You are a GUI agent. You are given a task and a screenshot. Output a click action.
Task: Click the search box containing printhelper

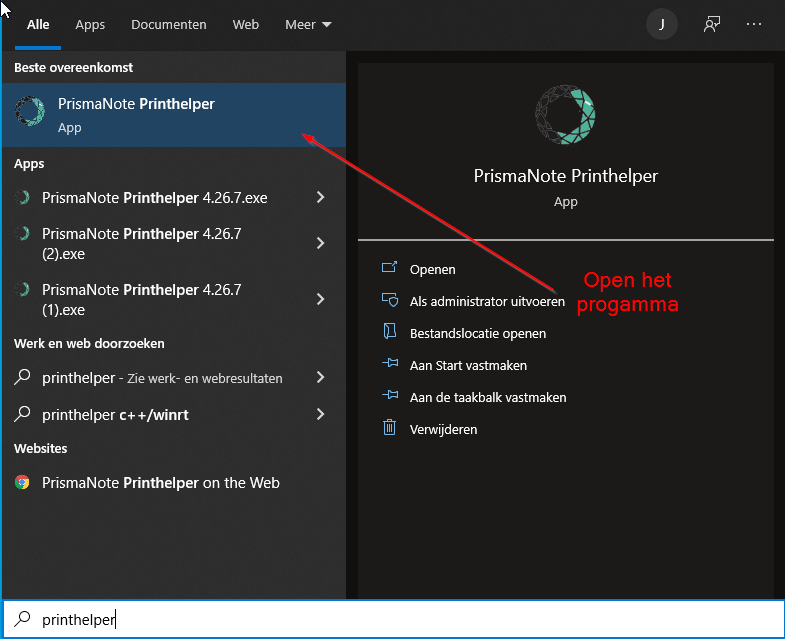pos(394,619)
